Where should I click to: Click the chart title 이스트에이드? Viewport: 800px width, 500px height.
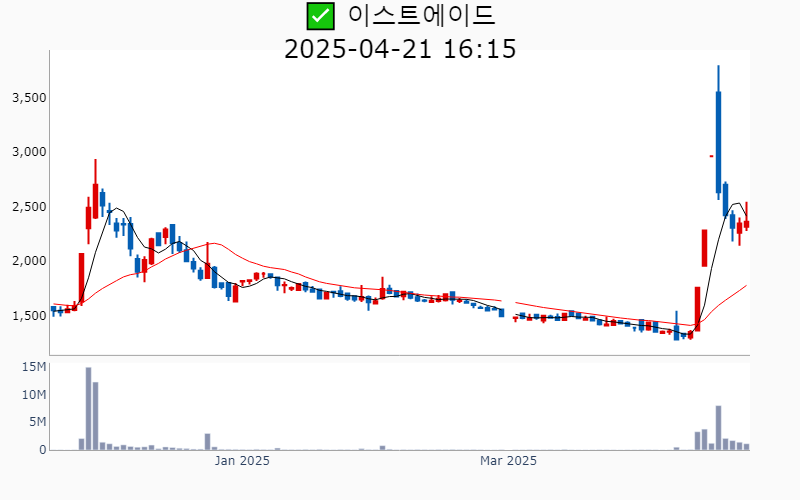pyautogui.click(x=421, y=15)
